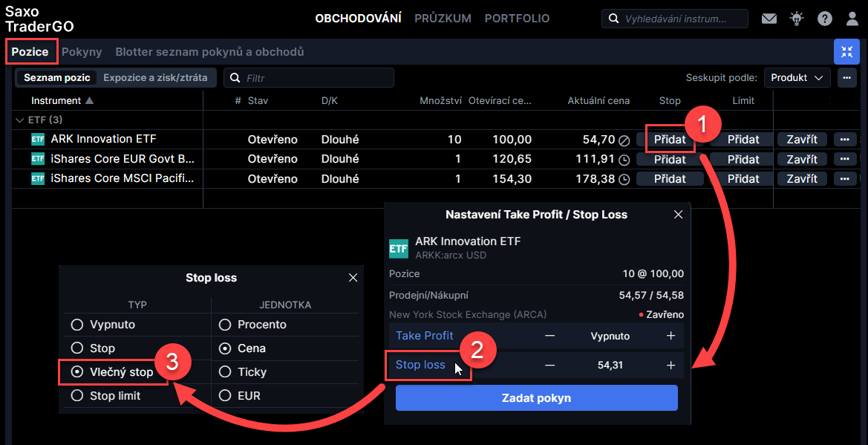The height and width of the screenshot is (445, 868).
Task: Close the iShares Core EUR Govt position
Action: pyautogui.click(x=802, y=159)
